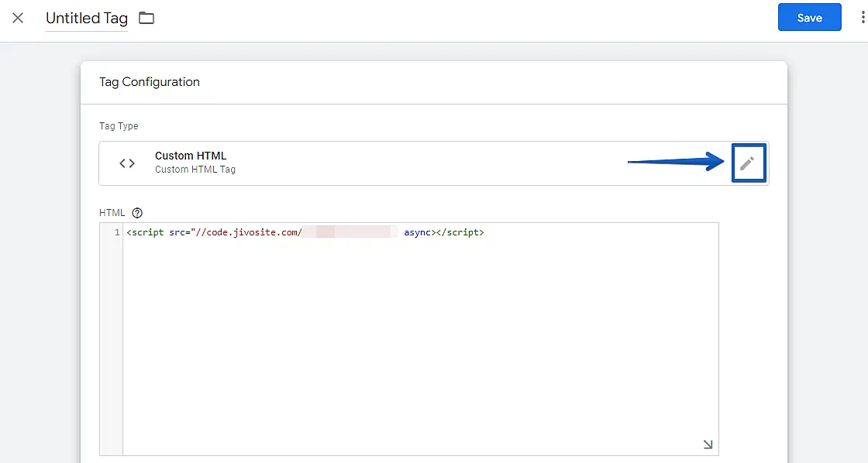Select line number 1 in editor gutter

[117, 232]
